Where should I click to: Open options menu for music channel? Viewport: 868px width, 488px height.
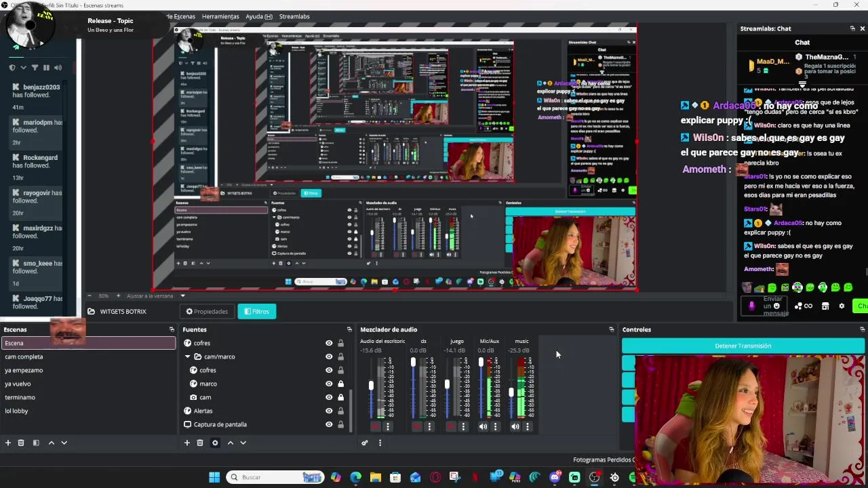(x=528, y=426)
